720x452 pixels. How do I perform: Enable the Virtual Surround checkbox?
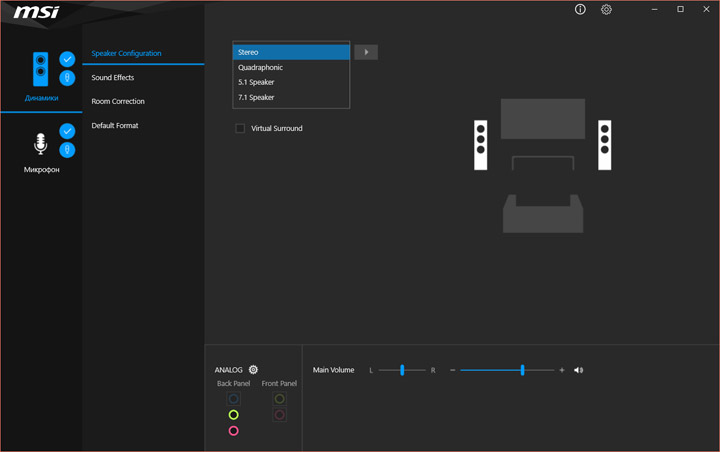tap(240, 128)
